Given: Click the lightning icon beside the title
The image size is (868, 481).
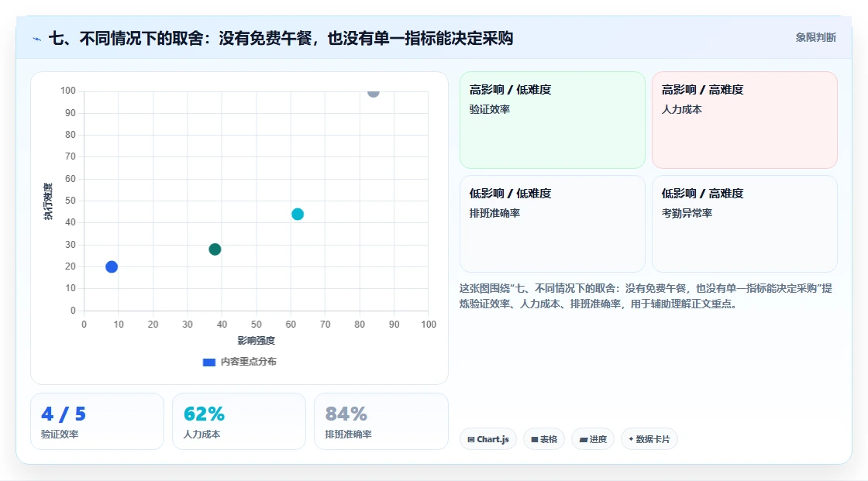Looking at the screenshot, I should pyautogui.click(x=37, y=39).
